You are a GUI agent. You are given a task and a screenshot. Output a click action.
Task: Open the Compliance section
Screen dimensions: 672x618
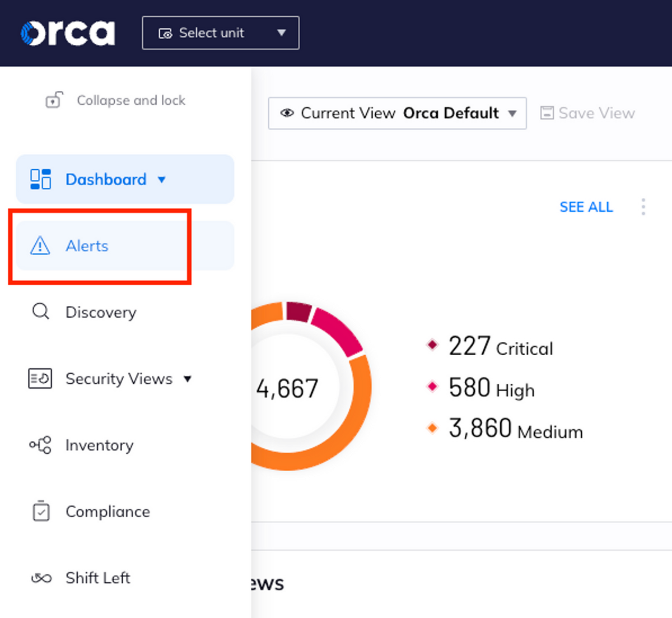click(x=108, y=511)
